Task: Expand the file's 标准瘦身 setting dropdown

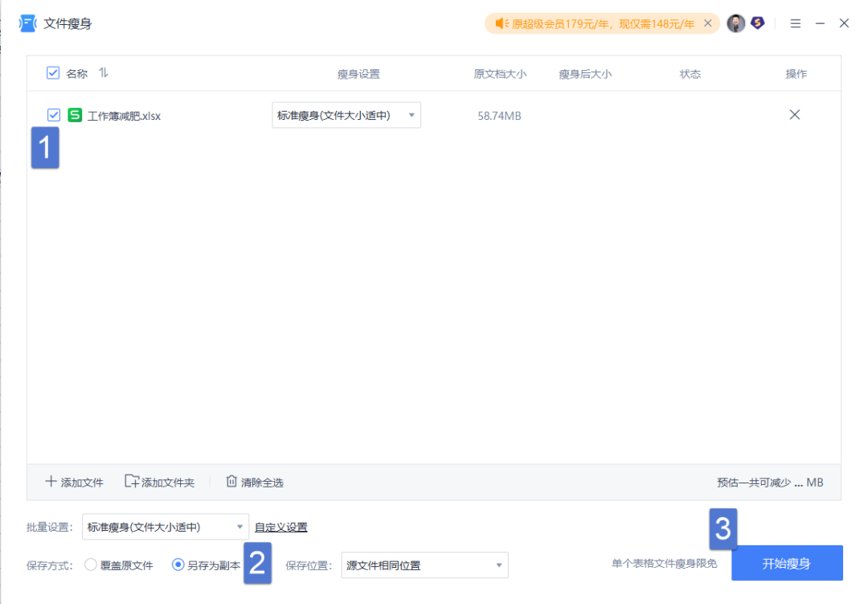Action: pos(346,115)
